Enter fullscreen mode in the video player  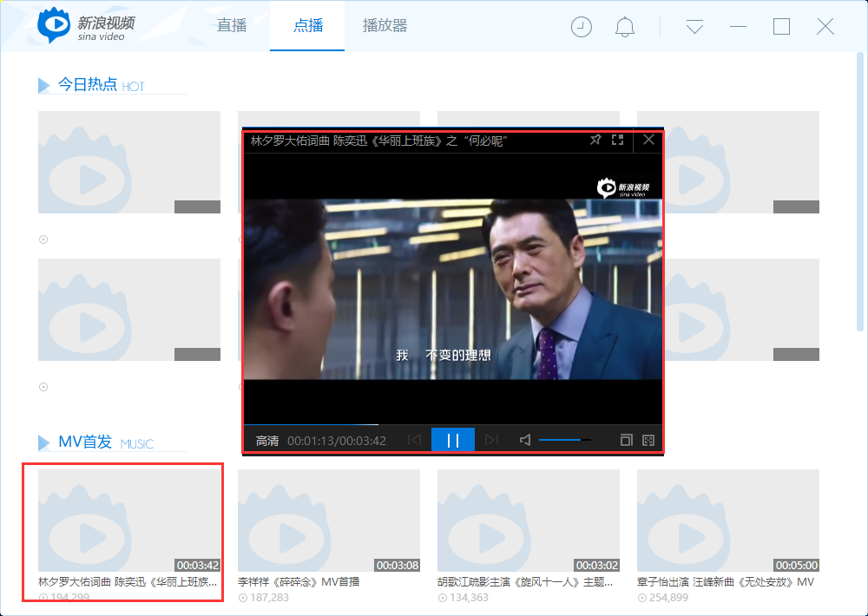[x=618, y=140]
